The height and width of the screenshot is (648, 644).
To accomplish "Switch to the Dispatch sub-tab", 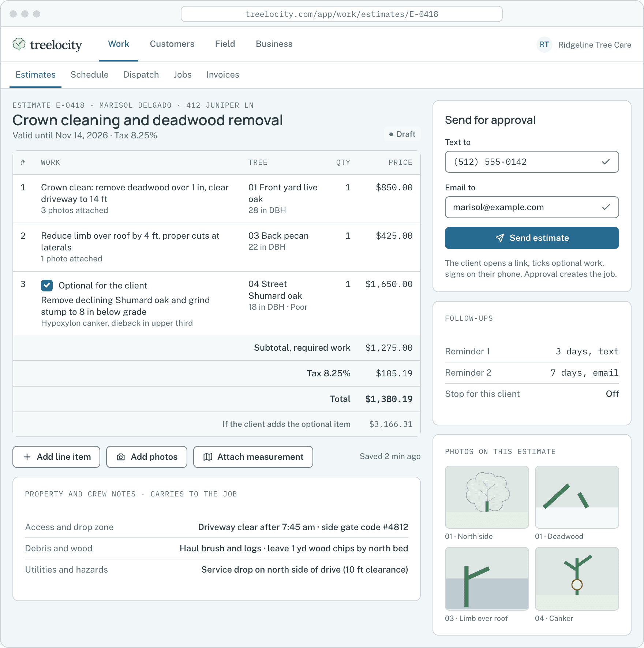I will click(x=141, y=75).
